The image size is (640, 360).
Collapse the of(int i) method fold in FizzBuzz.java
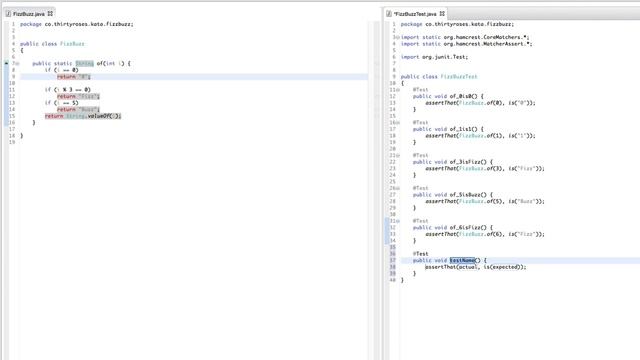[18, 64]
